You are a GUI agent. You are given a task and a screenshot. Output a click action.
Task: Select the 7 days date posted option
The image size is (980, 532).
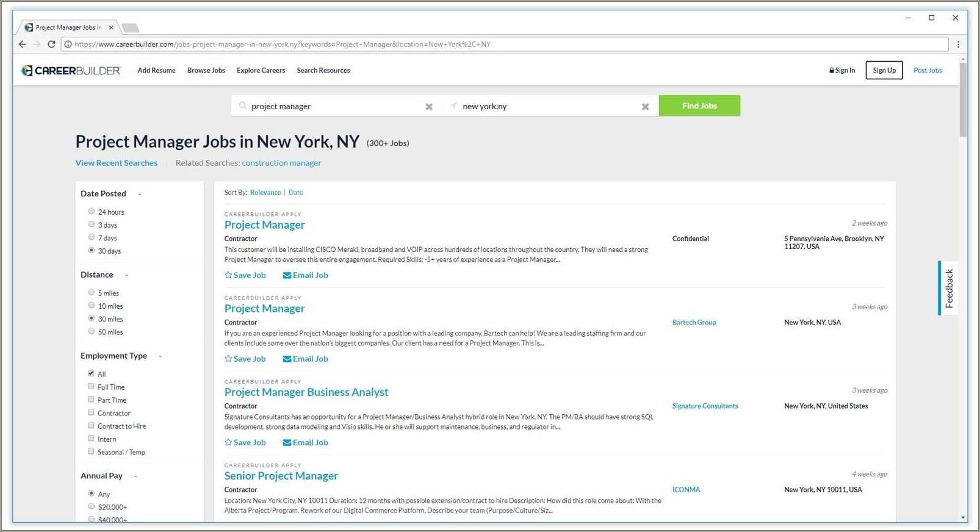[x=92, y=237]
